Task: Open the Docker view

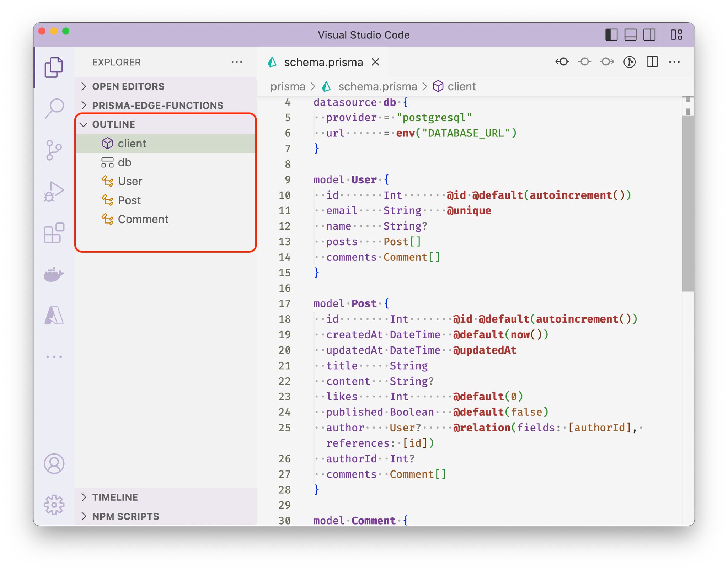Action: coord(54,274)
